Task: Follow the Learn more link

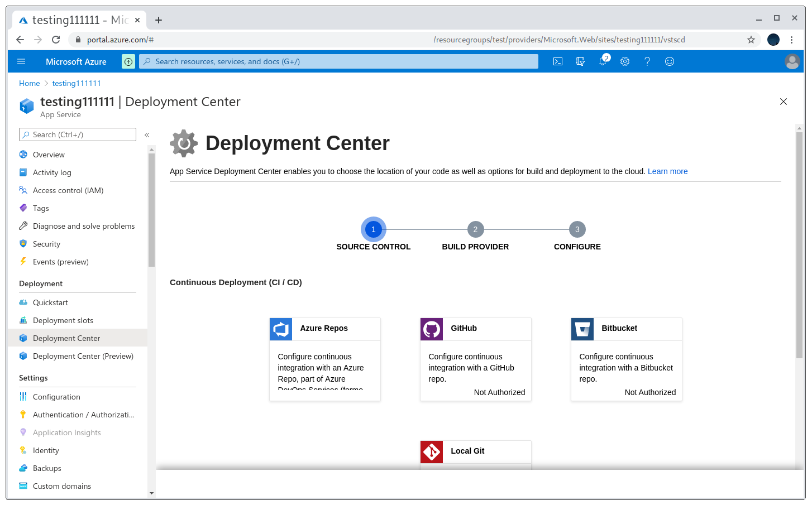Action: (667, 171)
